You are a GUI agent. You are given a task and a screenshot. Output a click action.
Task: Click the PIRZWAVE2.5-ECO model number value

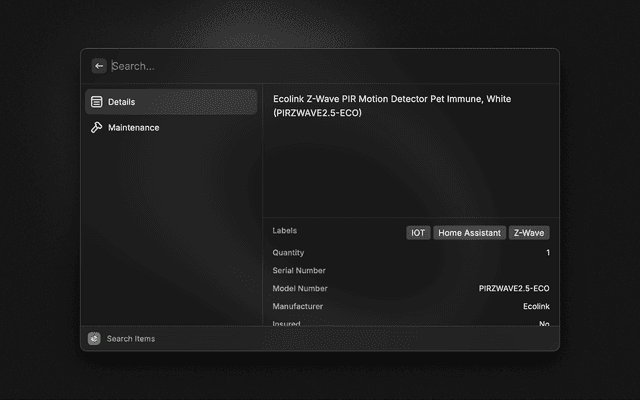[514, 289]
